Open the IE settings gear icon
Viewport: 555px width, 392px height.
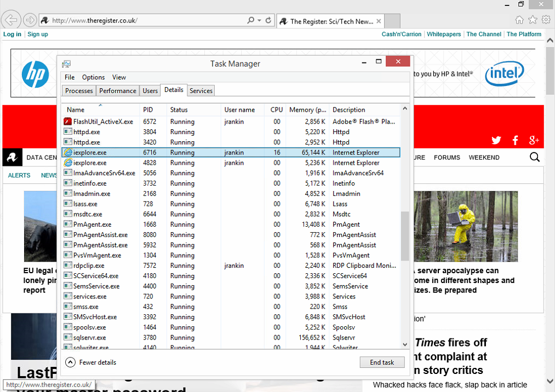(x=546, y=20)
